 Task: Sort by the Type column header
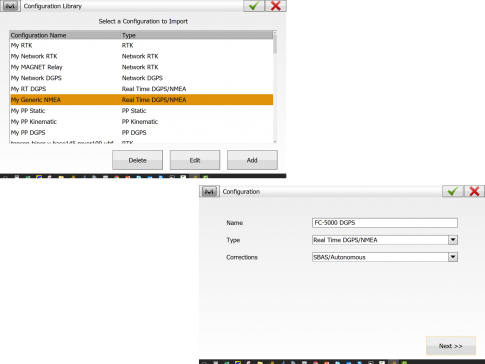pyautogui.click(x=197, y=35)
